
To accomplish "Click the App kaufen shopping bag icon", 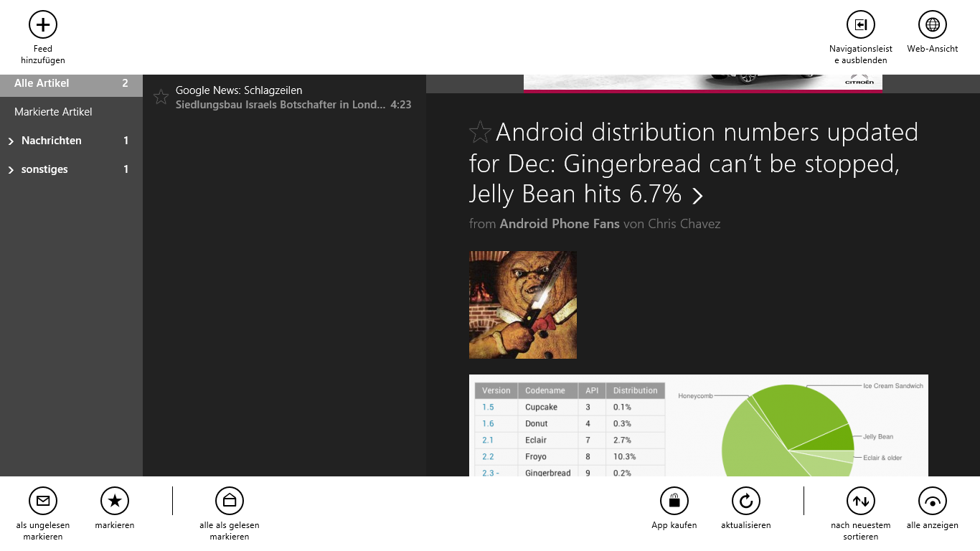I will tap(674, 501).
